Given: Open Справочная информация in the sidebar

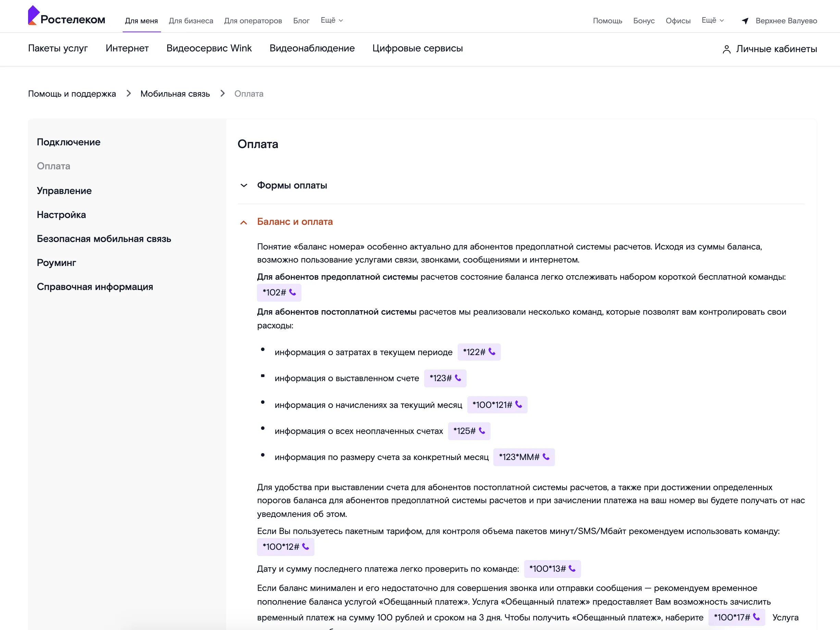Looking at the screenshot, I should pyautogui.click(x=95, y=287).
